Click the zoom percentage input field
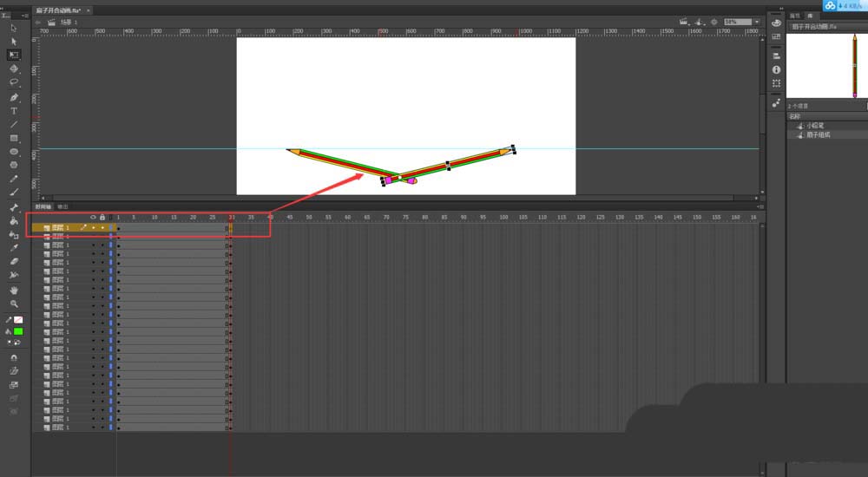The image size is (868, 477). 739,23
